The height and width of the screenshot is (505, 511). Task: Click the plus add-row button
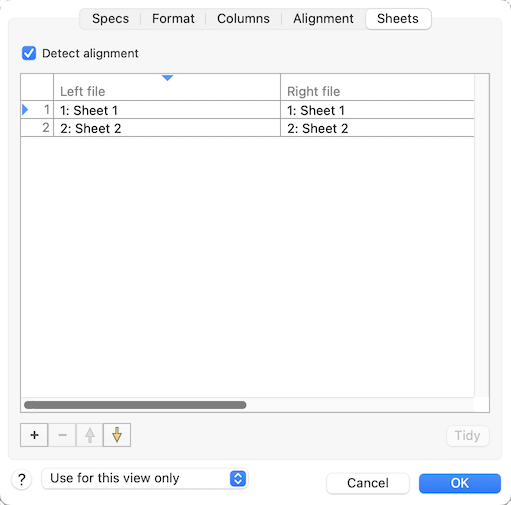coord(34,435)
